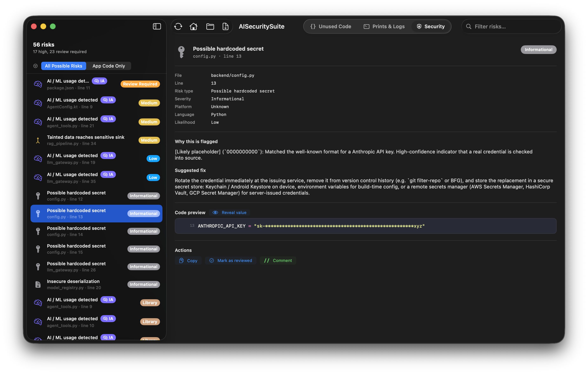Click IA badge on package.json row

click(x=99, y=81)
